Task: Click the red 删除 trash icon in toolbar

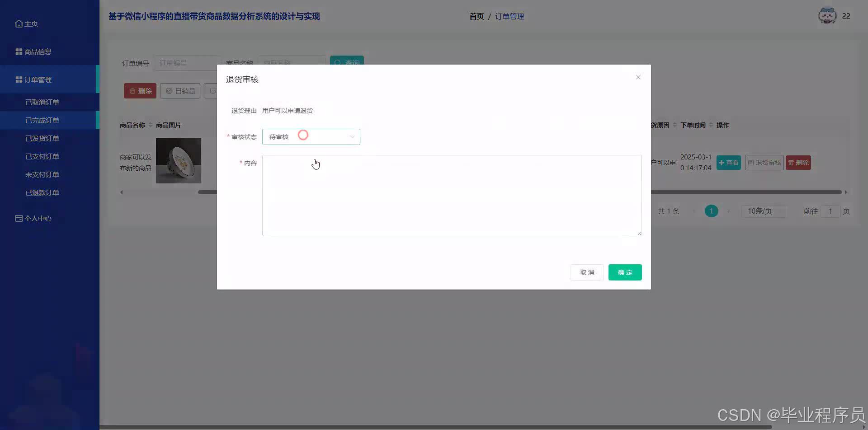Action: [134, 90]
